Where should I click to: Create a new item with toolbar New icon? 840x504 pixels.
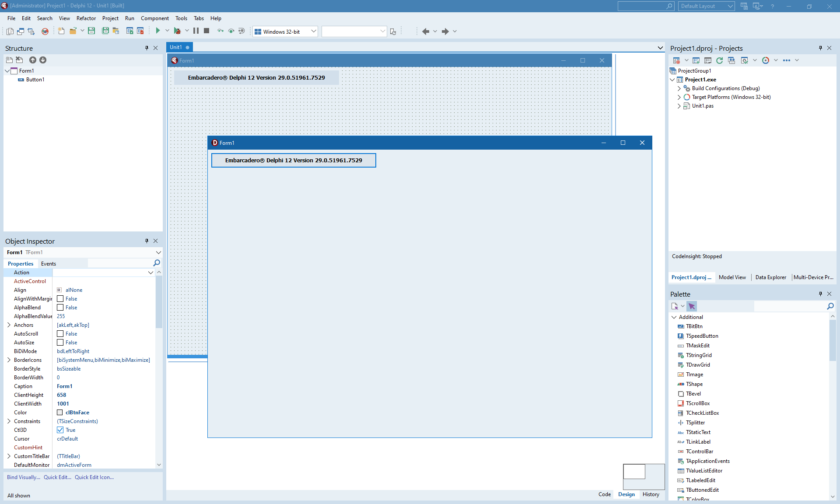(61, 31)
